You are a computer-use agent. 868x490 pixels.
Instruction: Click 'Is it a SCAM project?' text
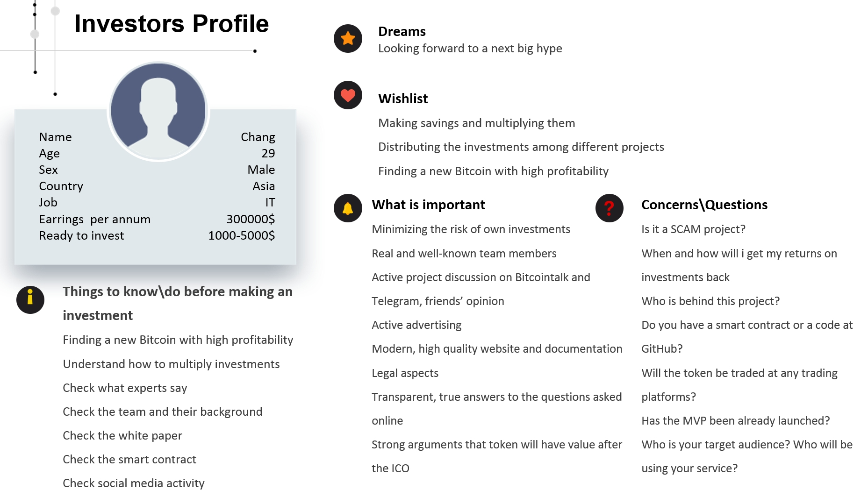click(693, 229)
